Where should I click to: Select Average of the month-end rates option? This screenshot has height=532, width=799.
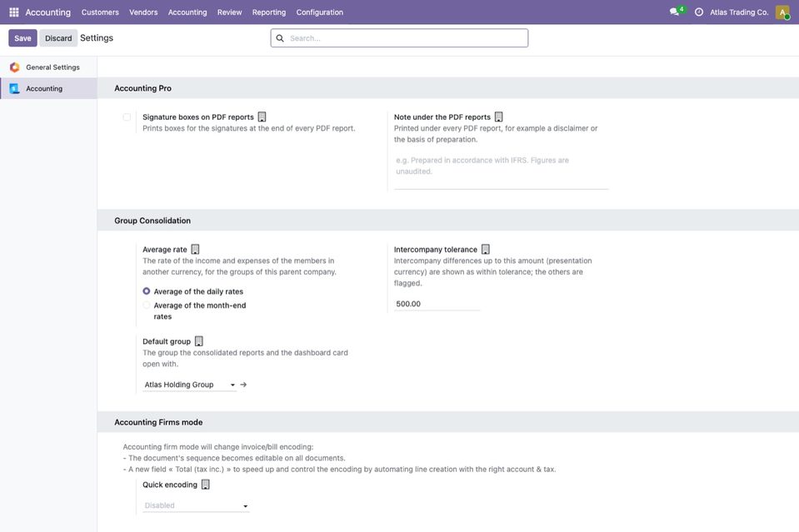point(147,306)
